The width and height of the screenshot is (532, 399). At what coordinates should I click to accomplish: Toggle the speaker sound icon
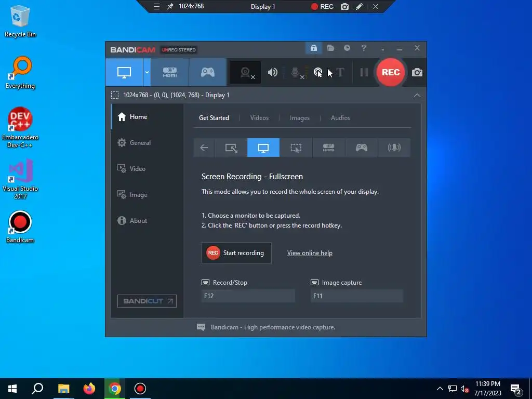coord(272,72)
